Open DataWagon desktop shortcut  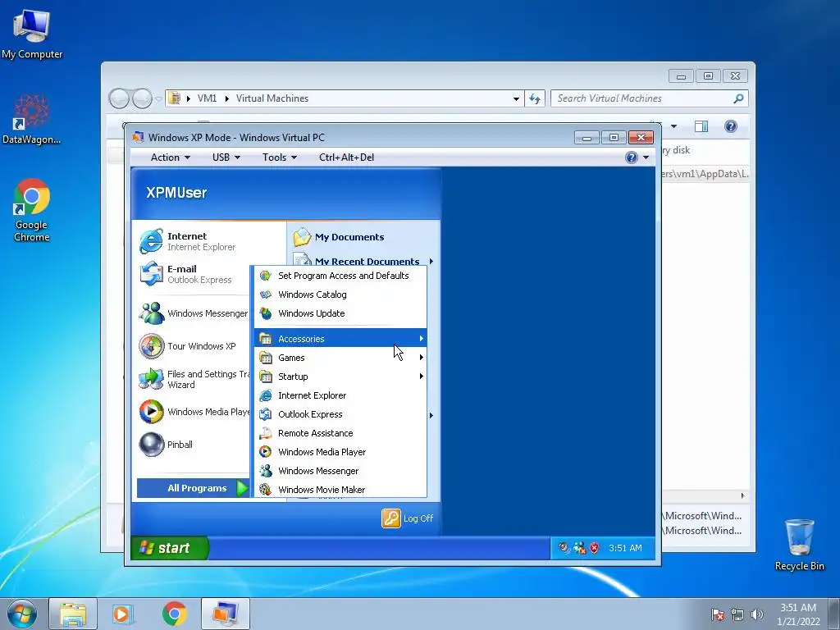coord(32,120)
